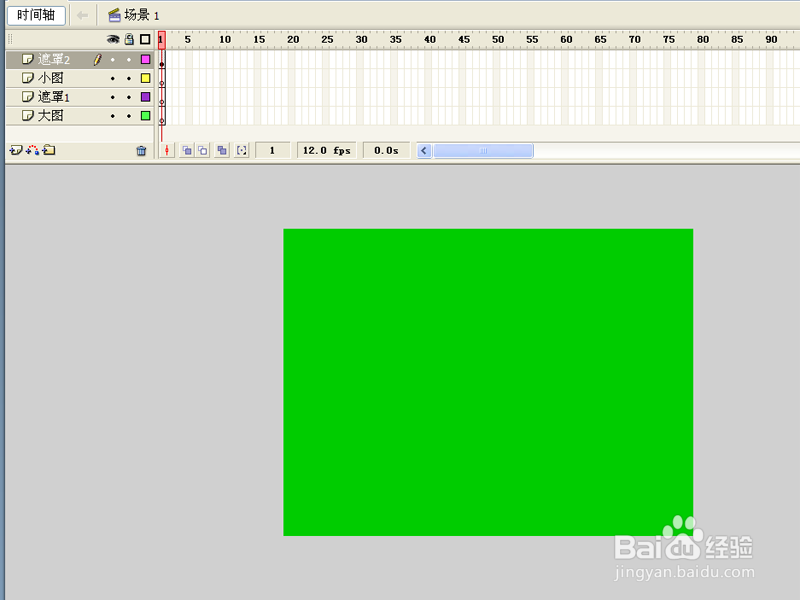Toggle the onion skin outlines button
This screenshot has height=600, width=800.
point(203,151)
